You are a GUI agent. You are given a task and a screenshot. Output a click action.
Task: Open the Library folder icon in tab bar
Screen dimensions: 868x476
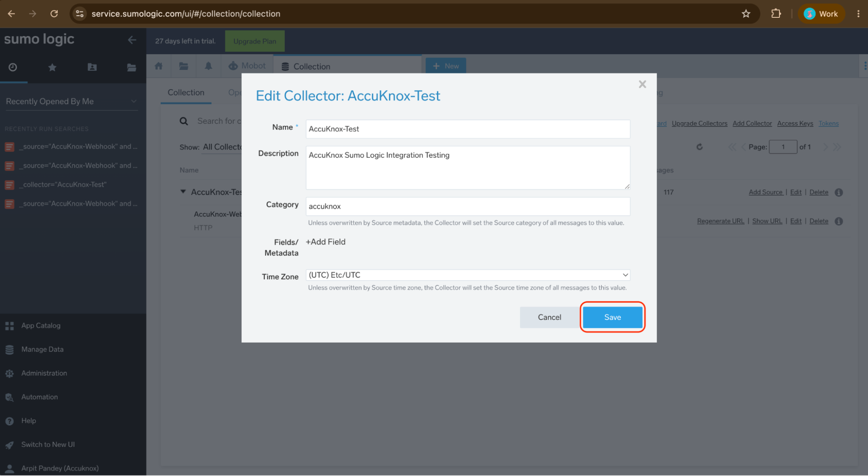click(184, 66)
